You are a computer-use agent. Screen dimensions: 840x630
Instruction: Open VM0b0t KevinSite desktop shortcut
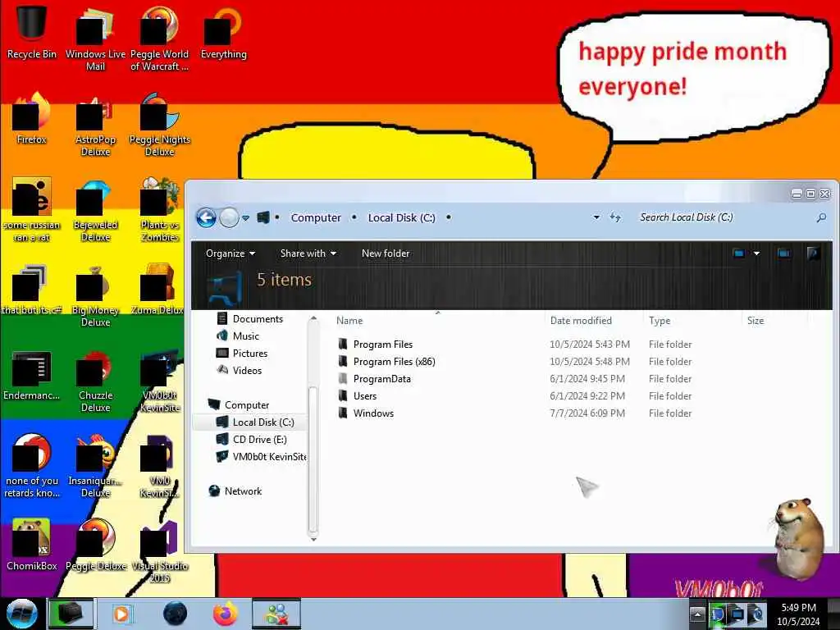159,381
